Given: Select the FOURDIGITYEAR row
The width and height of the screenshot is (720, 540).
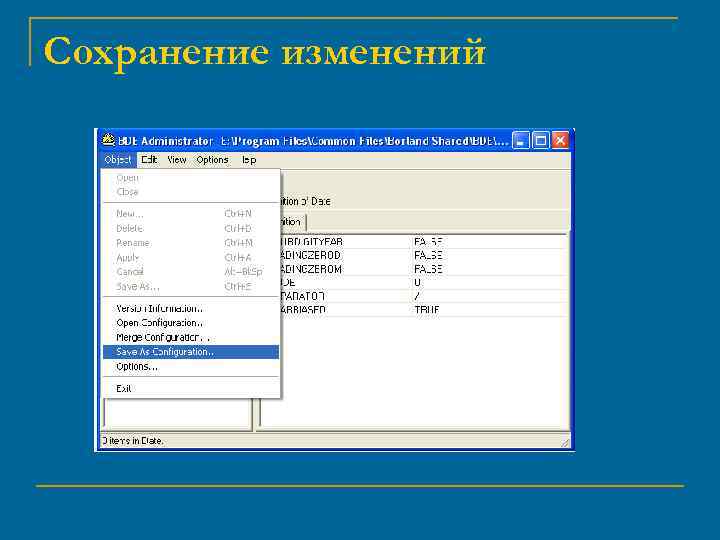Looking at the screenshot, I should click(422, 242).
